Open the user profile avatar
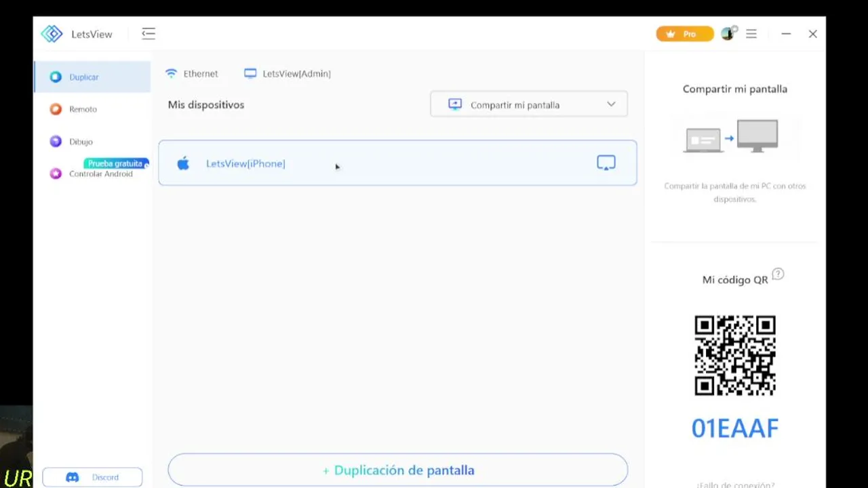Viewport: 868px width, 488px height. point(728,33)
